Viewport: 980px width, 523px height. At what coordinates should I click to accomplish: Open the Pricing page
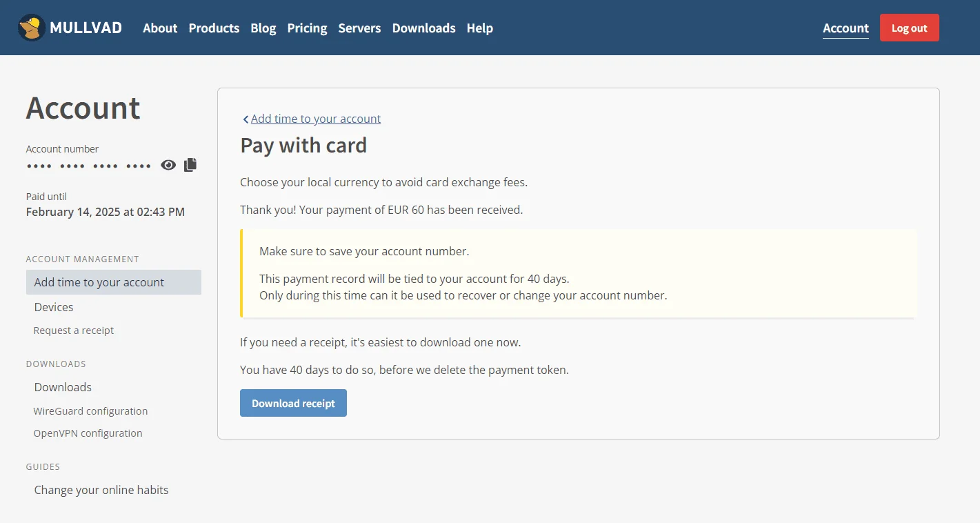(307, 28)
